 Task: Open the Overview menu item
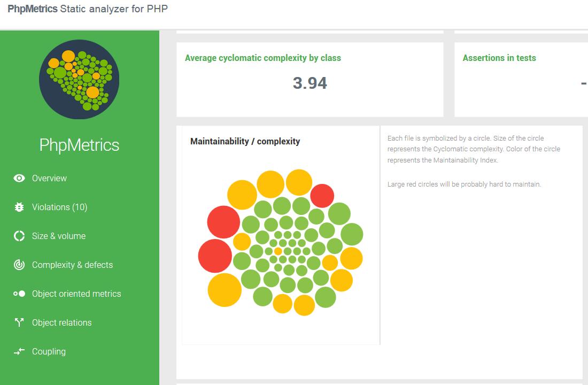click(49, 178)
